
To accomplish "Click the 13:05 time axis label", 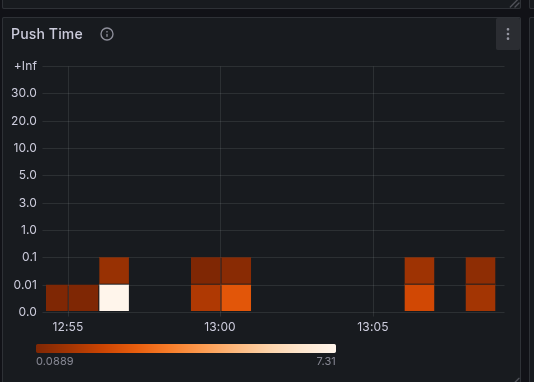I will pos(373,327).
